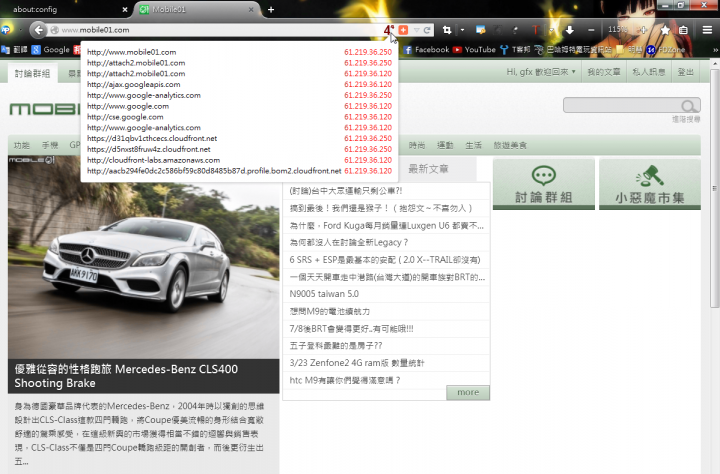Open a new tab with plus button
This screenshot has width=720, height=474.
pos(271,9)
